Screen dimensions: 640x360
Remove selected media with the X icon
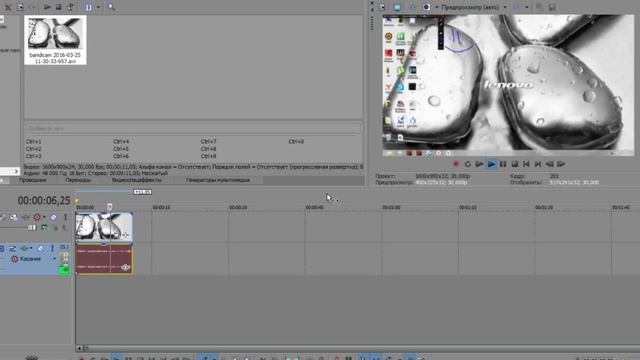pos(8,7)
